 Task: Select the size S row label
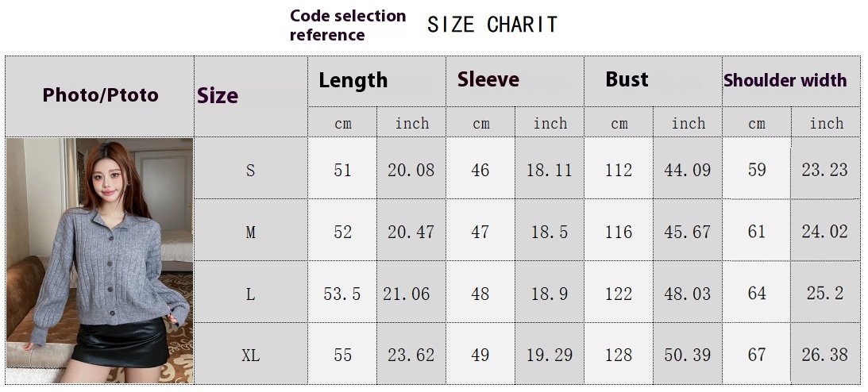[251, 170]
